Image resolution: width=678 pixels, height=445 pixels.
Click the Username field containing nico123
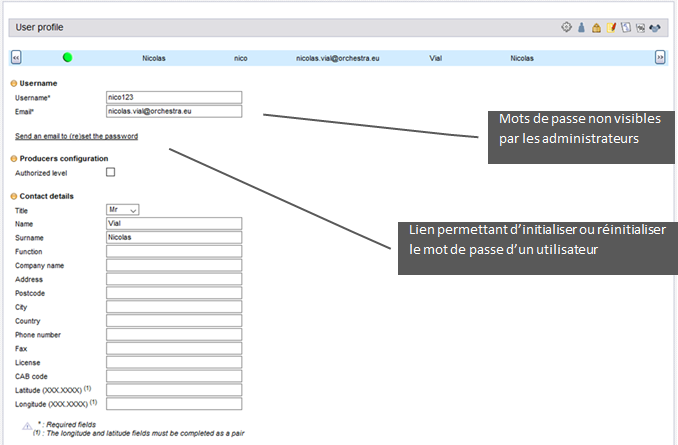[175, 98]
